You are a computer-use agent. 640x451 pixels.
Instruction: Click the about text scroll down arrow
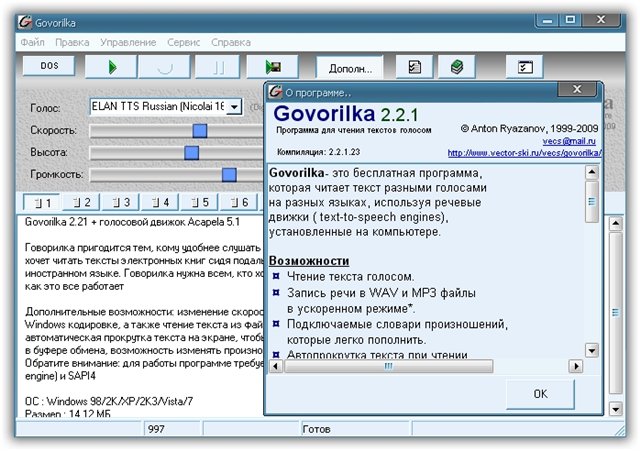click(591, 350)
